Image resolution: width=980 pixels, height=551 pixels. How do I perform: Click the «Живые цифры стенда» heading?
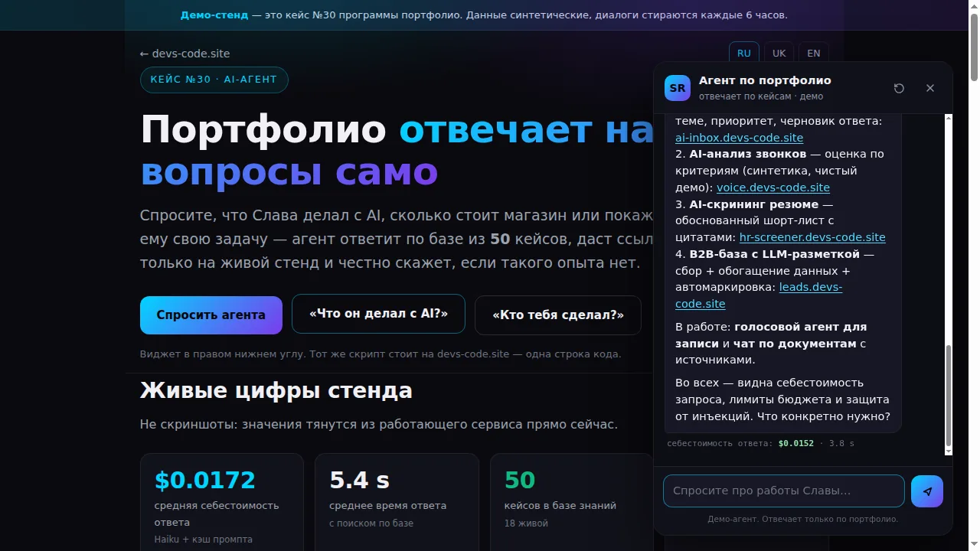coord(276,391)
